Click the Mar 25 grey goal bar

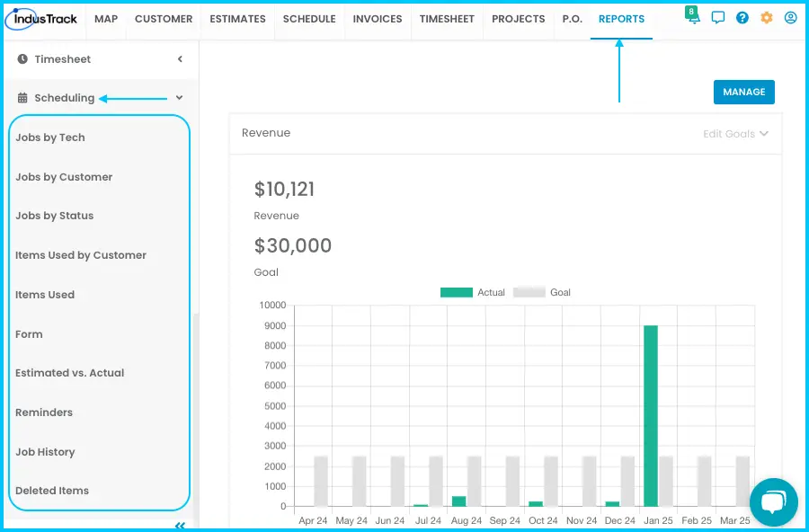coord(742,481)
